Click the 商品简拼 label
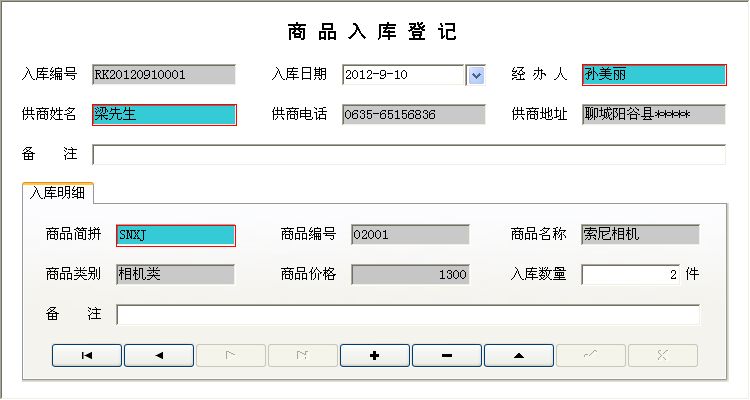The image size is (750, 400). tap(73, 234)
